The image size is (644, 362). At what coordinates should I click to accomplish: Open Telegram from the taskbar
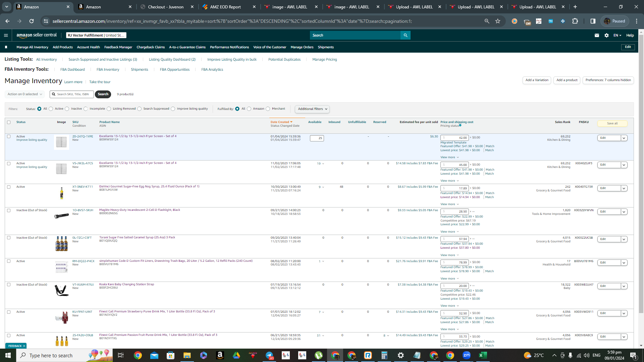(x=269, y=355)
